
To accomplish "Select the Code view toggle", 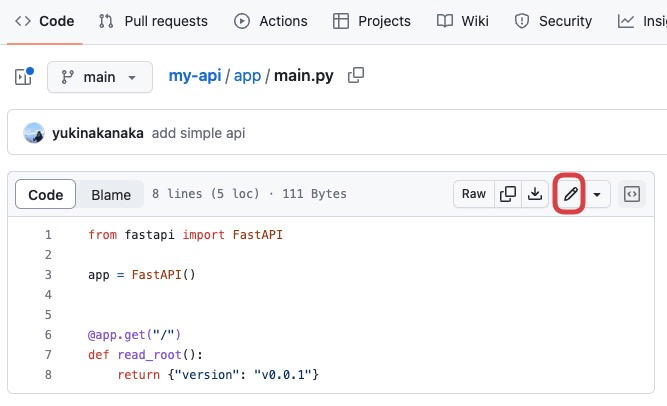I will (45, 195).
